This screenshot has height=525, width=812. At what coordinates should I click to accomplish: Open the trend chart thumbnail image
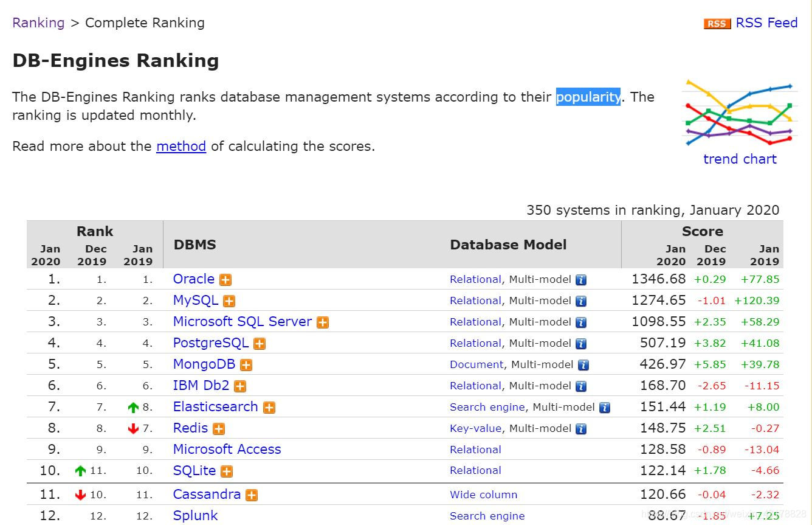tap(740, 113)
